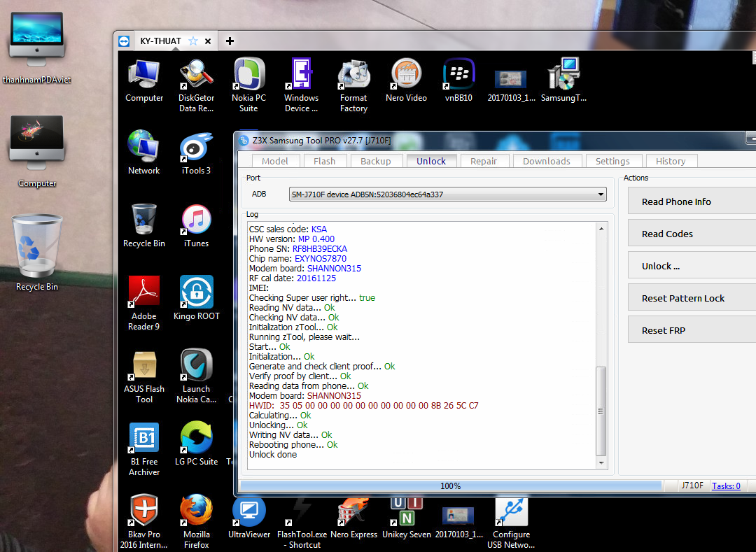Add a new session tab with plus

pyautogui.click(x=230, y=41)
